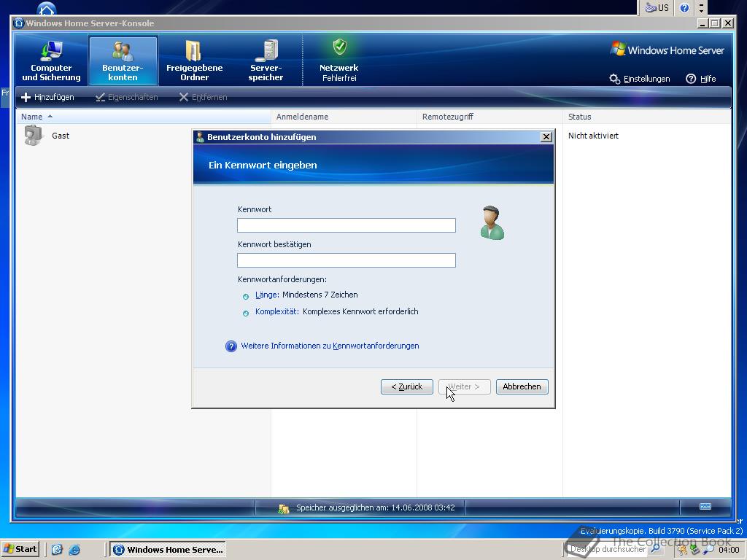Open Netzwerk Fehlerfrei status
This screenshot has width=747, height=560.
click(x=339, y=61)
